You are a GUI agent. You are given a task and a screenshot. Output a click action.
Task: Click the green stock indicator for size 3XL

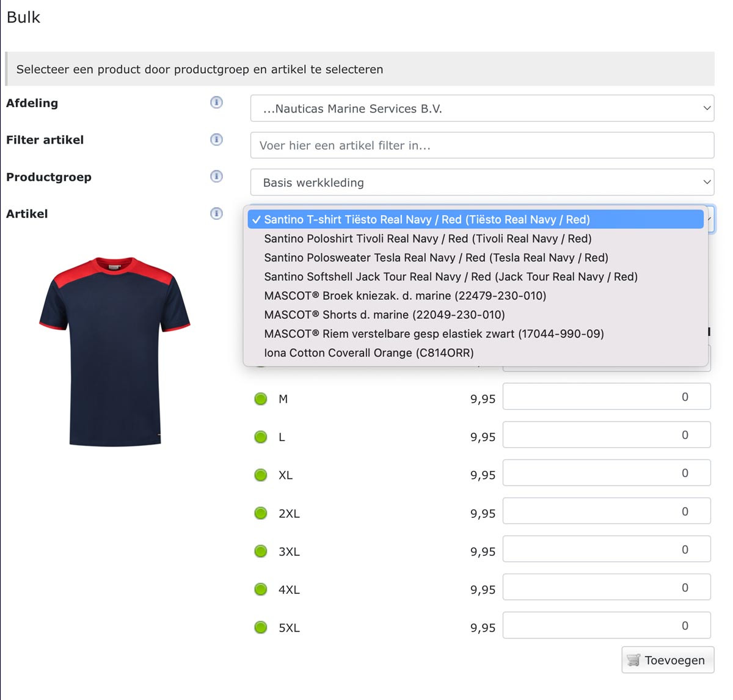point(261,551)
